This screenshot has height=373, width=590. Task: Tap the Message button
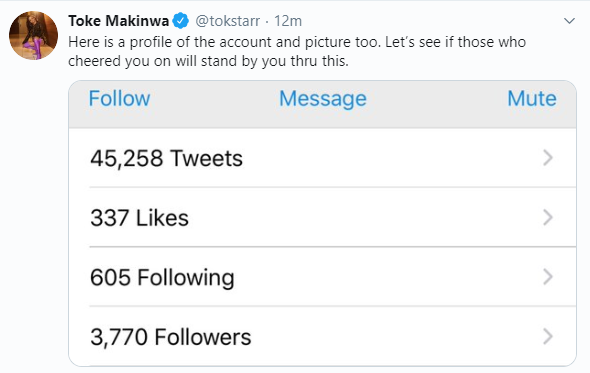click(x=322, y=99)
